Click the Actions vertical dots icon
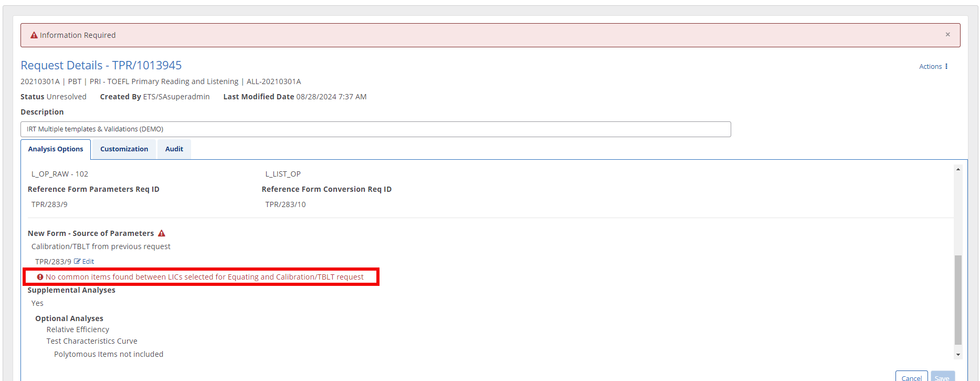980x381 pixels. click(946, 66)
